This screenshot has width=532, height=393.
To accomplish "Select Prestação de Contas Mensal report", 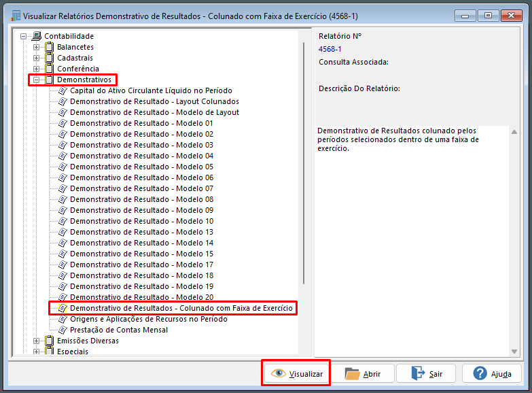I will tap(119, 330).
